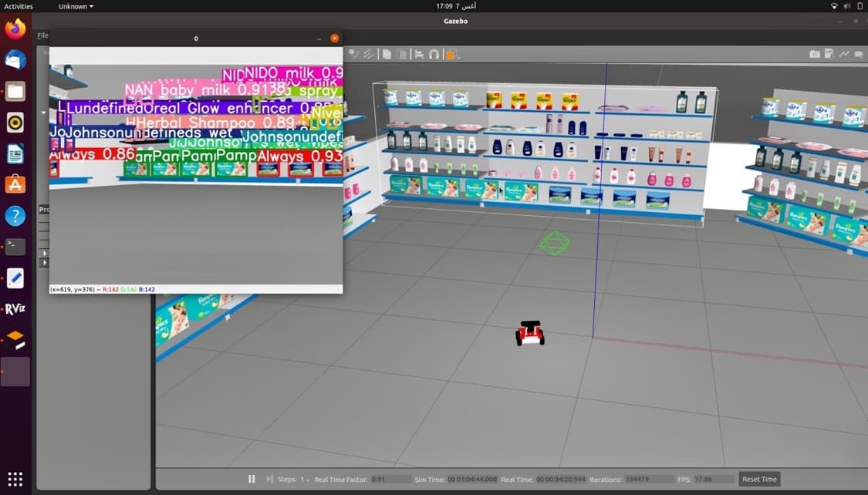Open the File menu of the camera viewer
The height and width of the screenshot is (495, 868).
tap(42, 35)
